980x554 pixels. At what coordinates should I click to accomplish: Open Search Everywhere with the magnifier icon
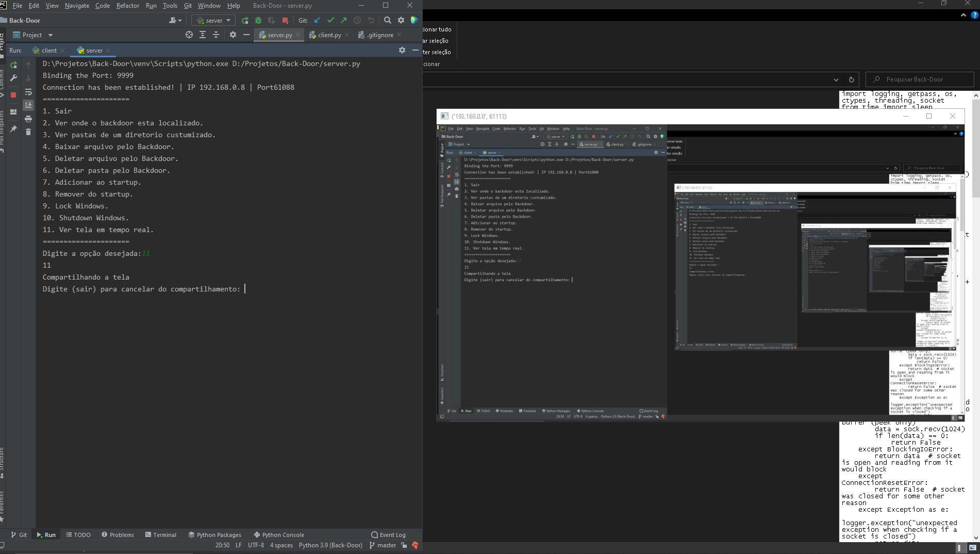[388, 20]
